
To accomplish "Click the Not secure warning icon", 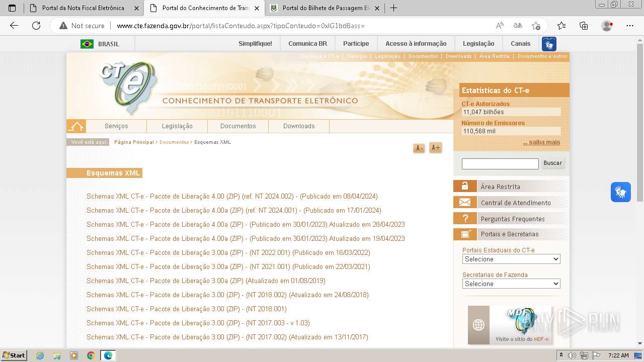I will (x=63, y=26).
